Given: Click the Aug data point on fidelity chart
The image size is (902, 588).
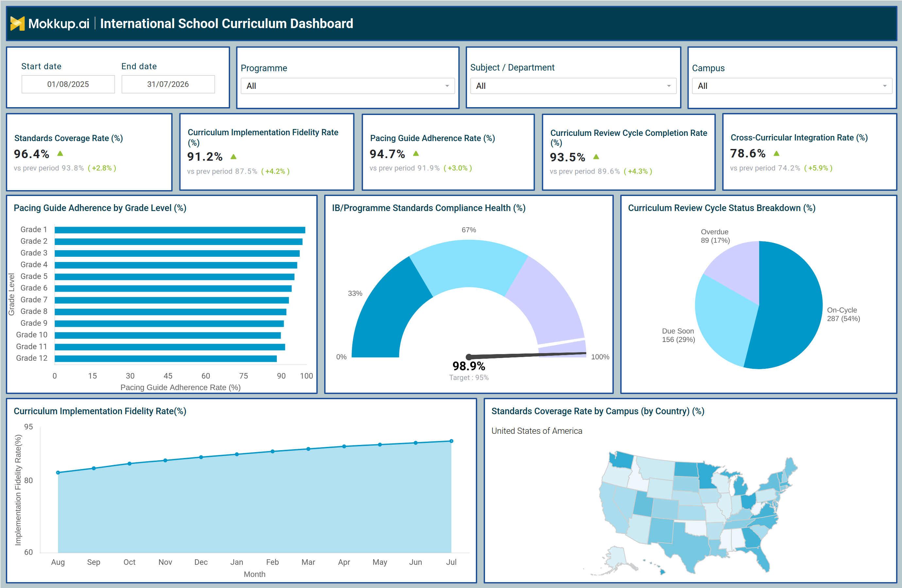Looking at the screenshot, I should (x=58, y=472).
